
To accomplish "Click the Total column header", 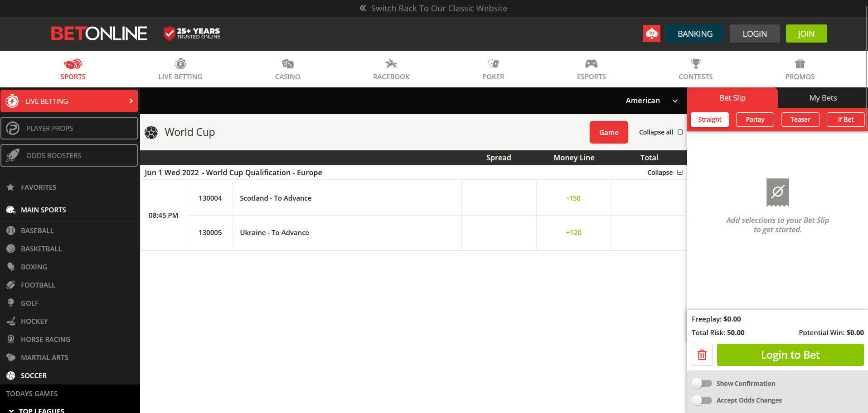I will click(649, 158).
